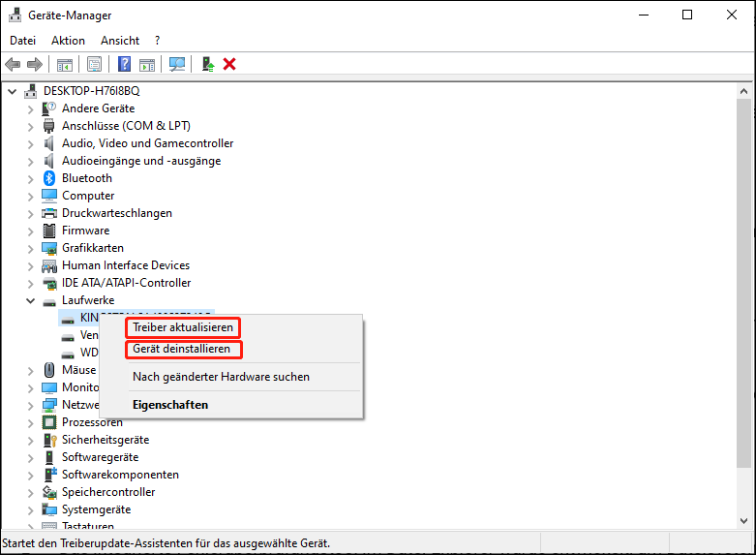This screenshot has height=555, width=756.
Task: Scan for hardware changes toolbar icon
Action: 177,64
